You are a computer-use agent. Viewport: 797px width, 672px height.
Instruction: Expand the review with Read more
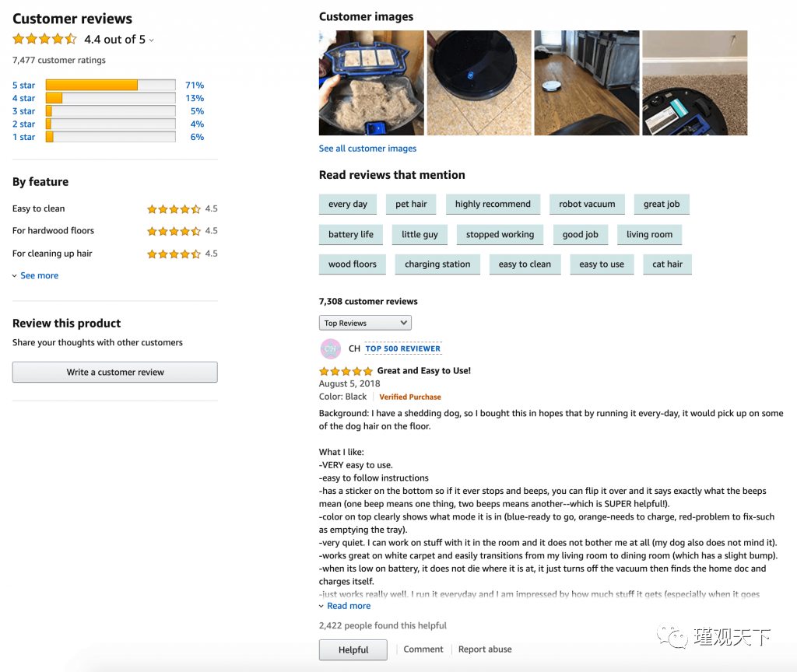click(345, 605)
